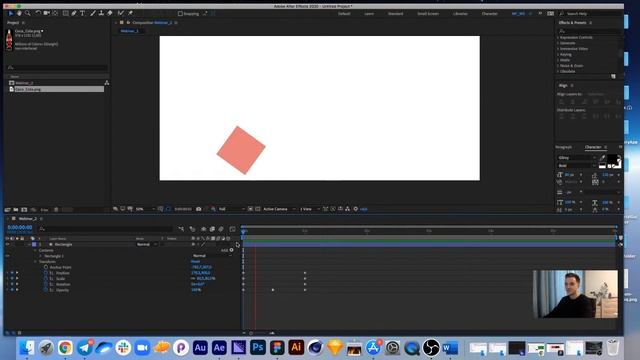Viewport: 640px width, 360px height.
Task: Switch to the Libraries workspace
Action: pos(460,13)
